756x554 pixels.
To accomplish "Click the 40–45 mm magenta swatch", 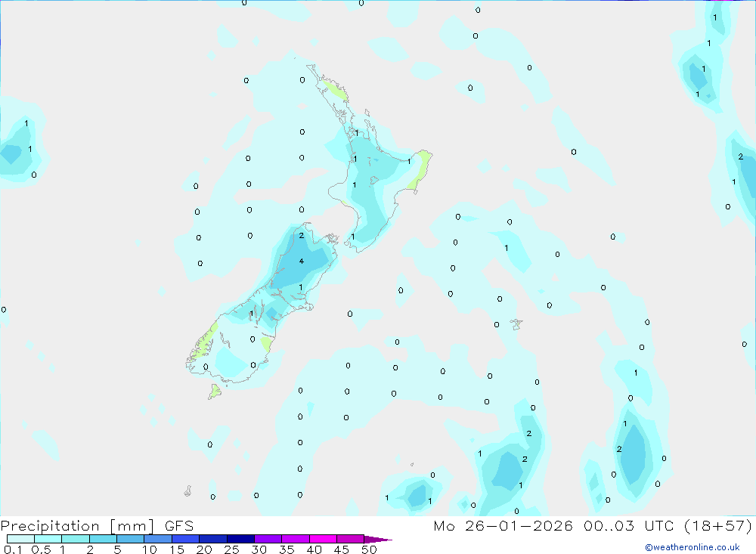I will point(323,539).
